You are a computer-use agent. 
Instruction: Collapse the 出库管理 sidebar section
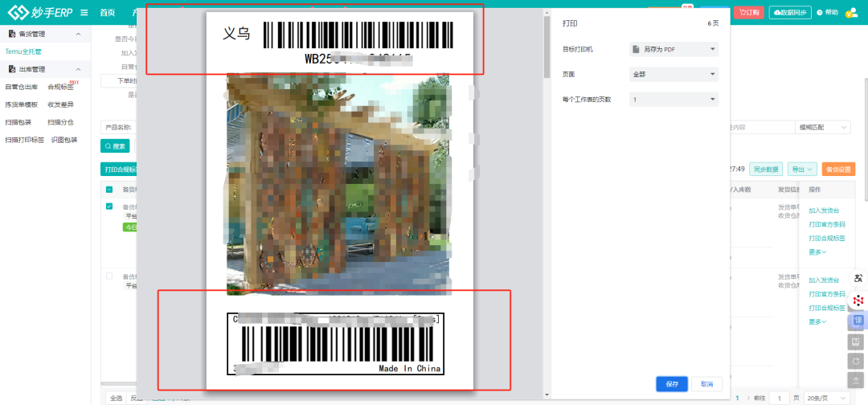coord(78,69)
